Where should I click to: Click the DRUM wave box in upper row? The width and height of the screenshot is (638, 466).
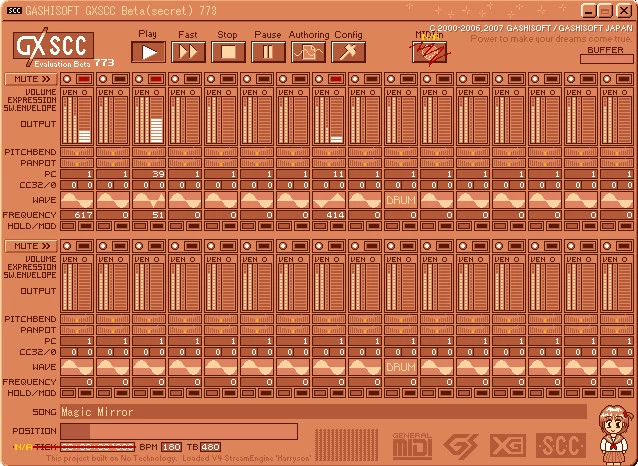point(401,199)
